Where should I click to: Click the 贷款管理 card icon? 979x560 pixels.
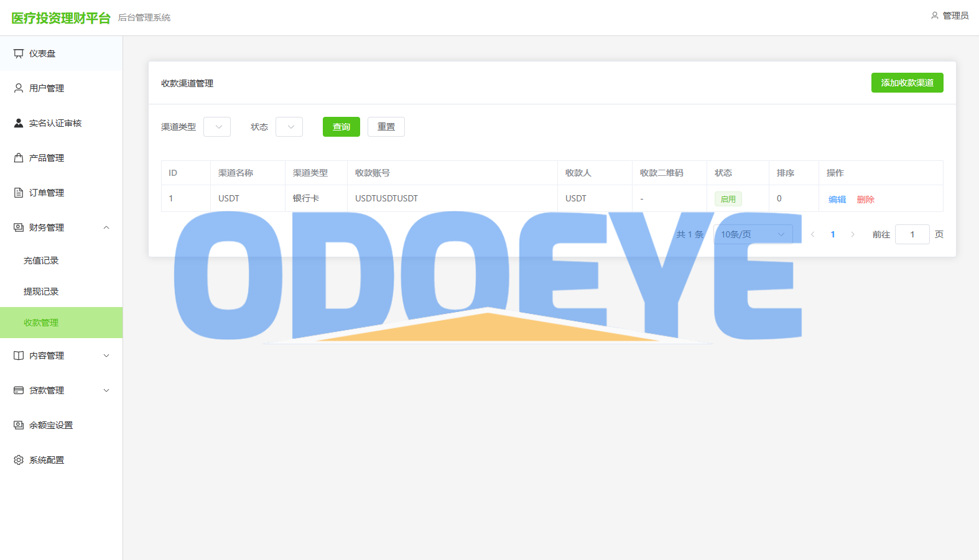click(19, 390)
